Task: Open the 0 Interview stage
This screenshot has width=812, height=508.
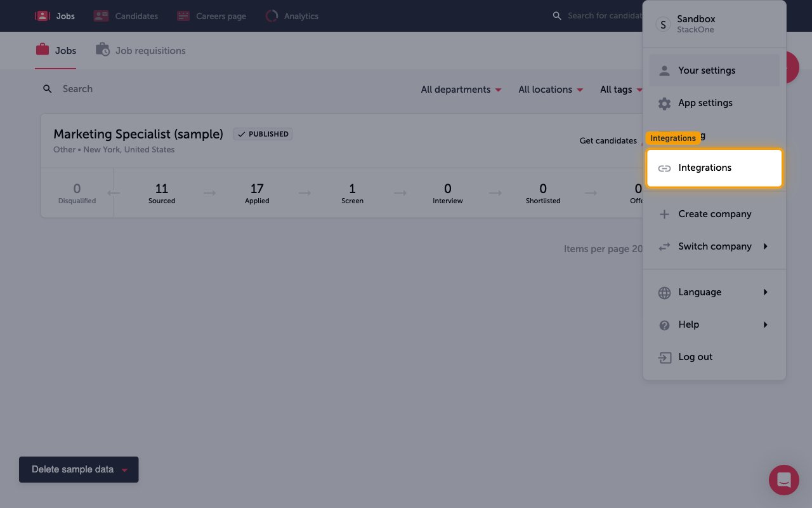Action: [x=448, y=193]
